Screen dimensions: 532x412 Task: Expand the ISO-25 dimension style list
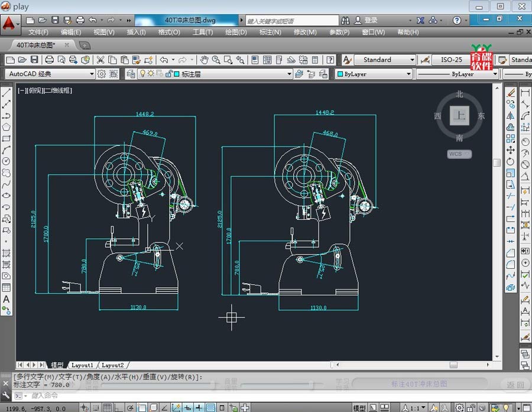453,60
